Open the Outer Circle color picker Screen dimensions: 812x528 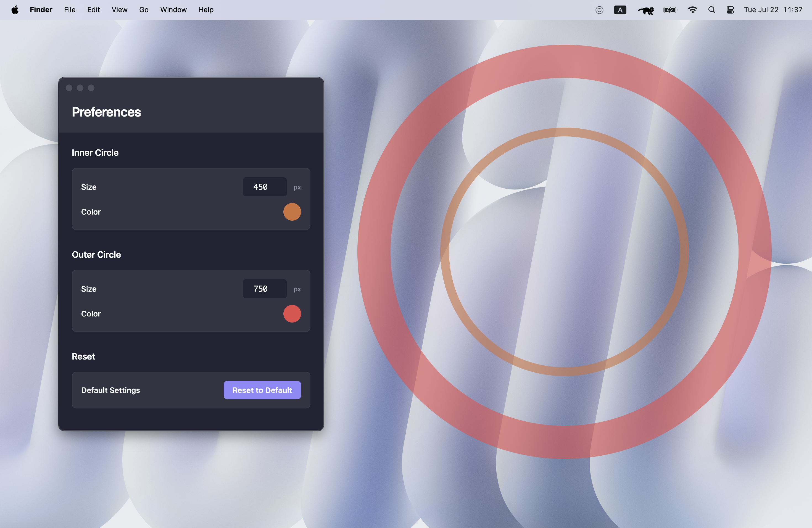(x=292, y=314)
